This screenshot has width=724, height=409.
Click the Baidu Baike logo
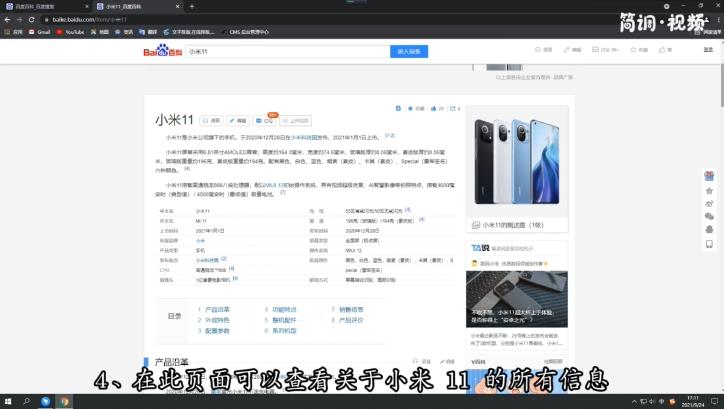click(x=160, y=51)
